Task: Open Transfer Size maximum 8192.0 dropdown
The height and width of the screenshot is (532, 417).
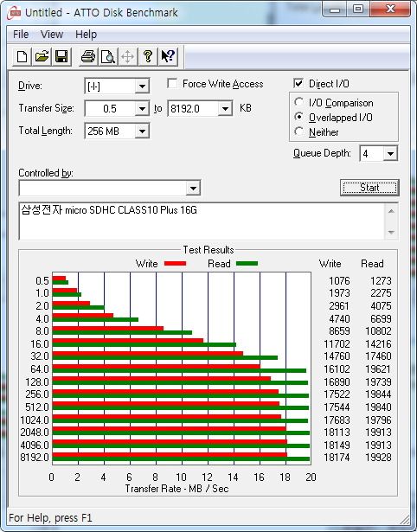Action: tap(225, 109)
